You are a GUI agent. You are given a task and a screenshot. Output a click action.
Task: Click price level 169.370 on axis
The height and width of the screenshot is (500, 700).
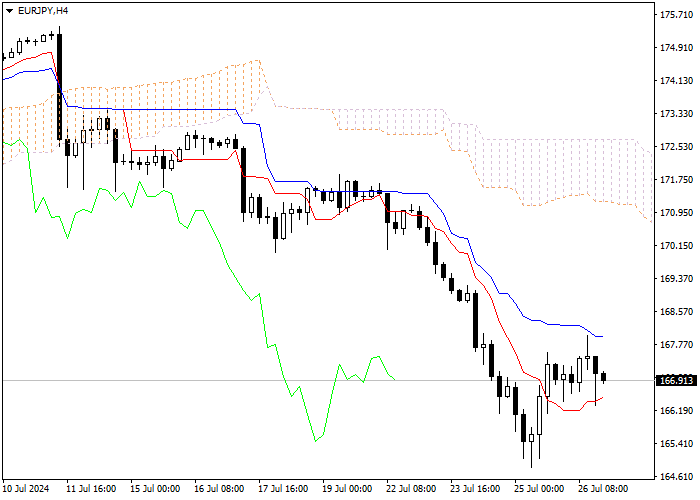(x=676, y=279)
